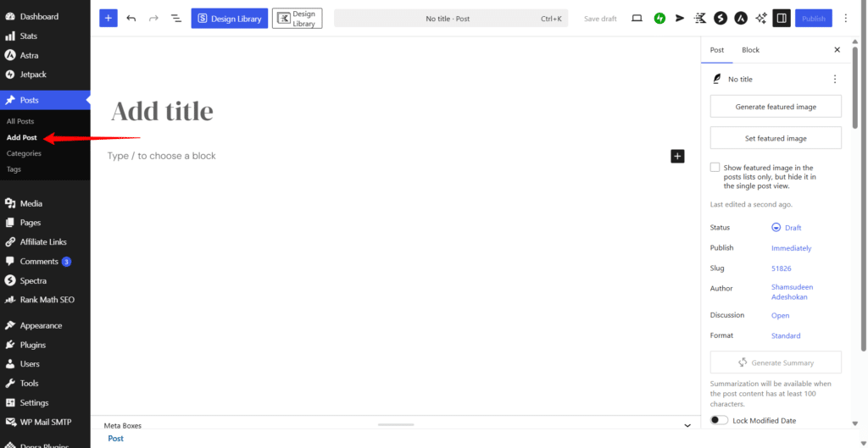Image resolution: width=868 pixels, height=448 pixels.
Task: Open the block inserter plus button
Action: [x=108, y=19]
